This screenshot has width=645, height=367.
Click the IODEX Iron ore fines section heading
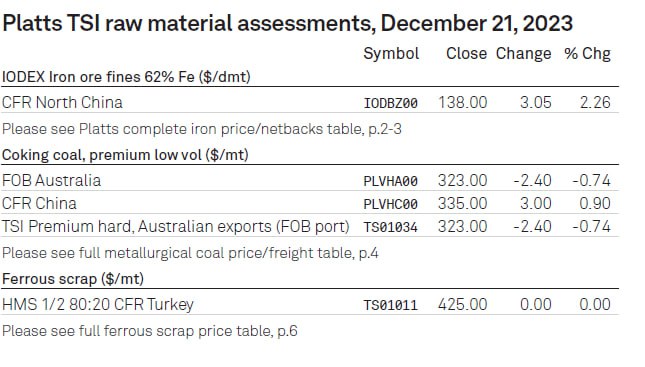(126, 77)
